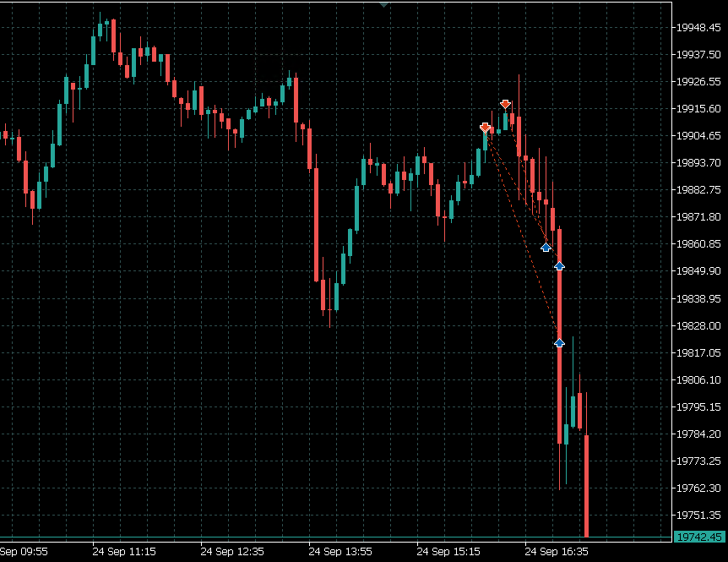The height and width of the screenshot is (562, 728).
Task: Click the 19893.70 price scale label
Action: pyautogui.click(x=698, y=162)
